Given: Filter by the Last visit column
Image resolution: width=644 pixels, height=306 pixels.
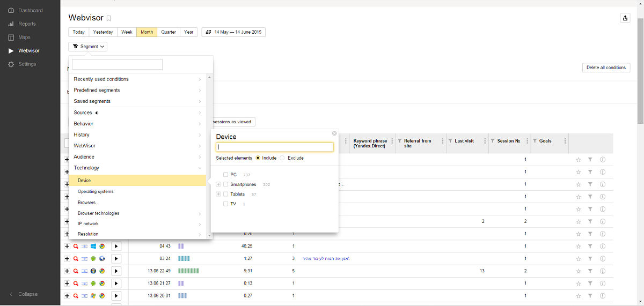Looking at the screenshot, I should pos(450,141).
